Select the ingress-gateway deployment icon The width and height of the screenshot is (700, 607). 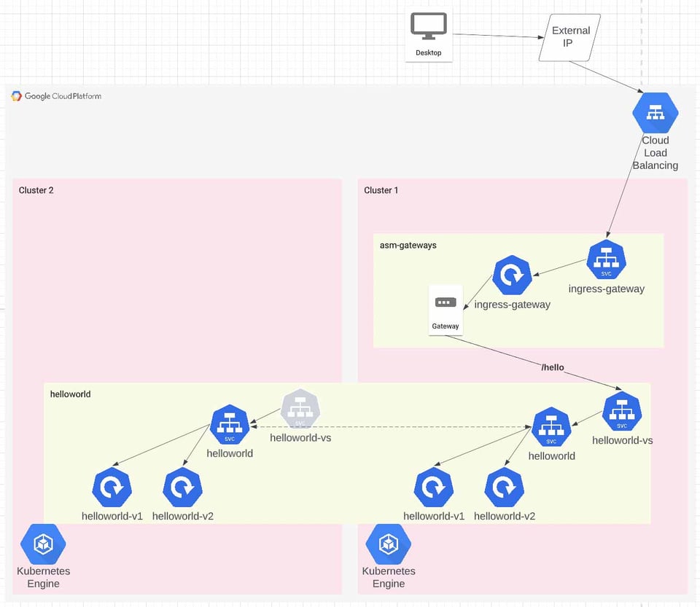tap(512, 275)
